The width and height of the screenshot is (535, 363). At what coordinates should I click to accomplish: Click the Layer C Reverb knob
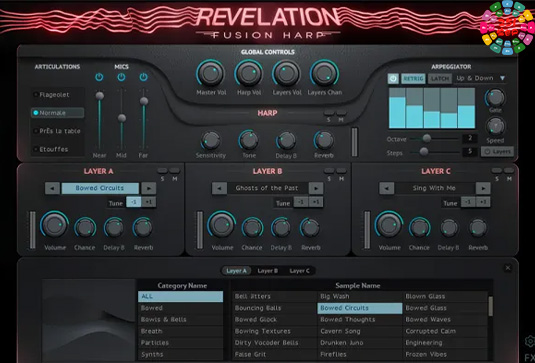[x=478, y=228]
